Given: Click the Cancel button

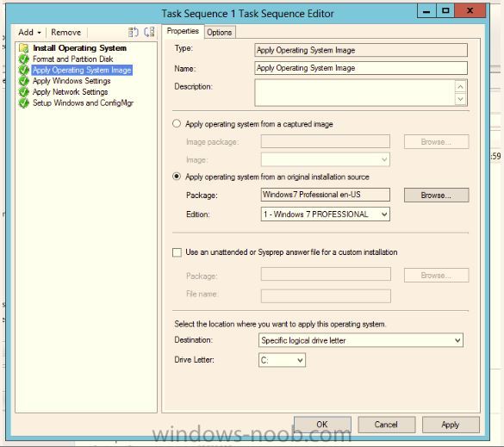Looking at the screenshot, I should click(386, 425).
